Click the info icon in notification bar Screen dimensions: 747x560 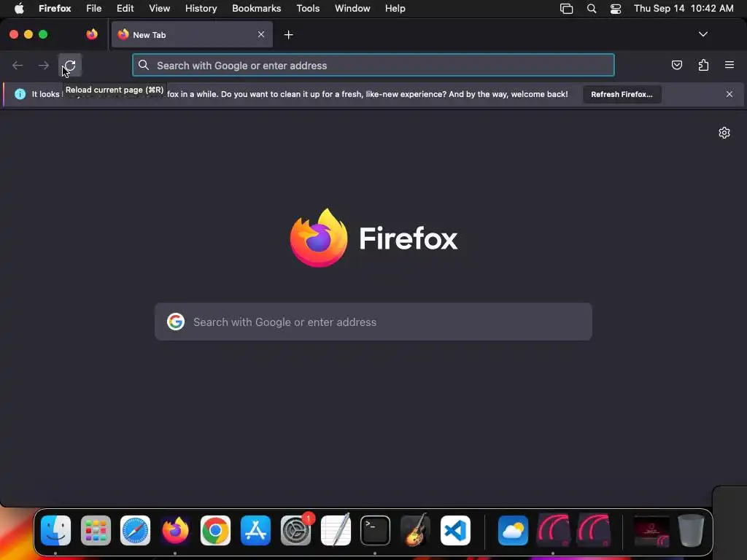click(20, 94)
